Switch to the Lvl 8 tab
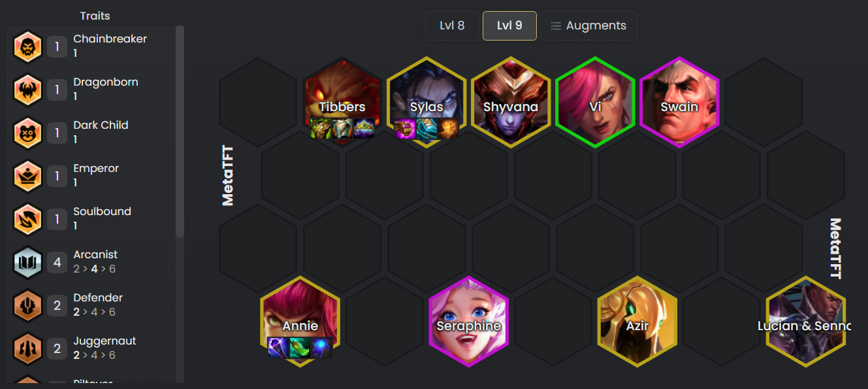Screen dimensions: 868x389 (452, 25)
